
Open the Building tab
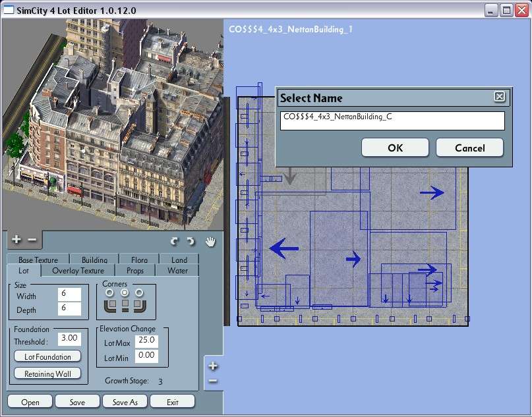95,260
